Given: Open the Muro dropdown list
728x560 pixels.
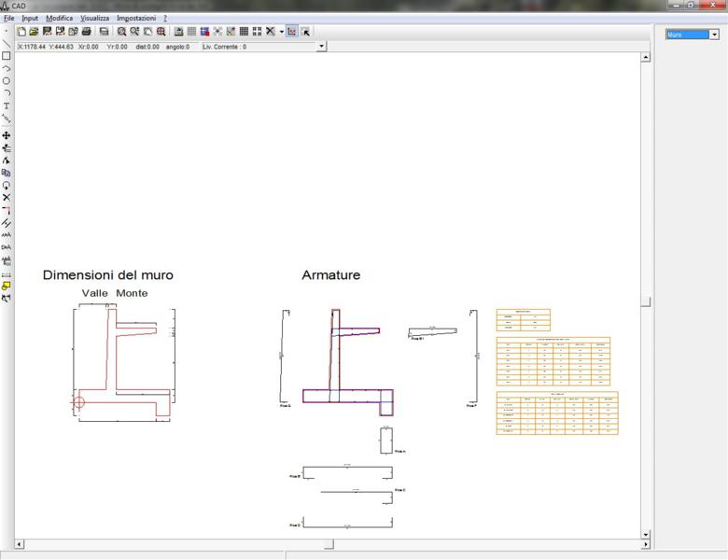Looking at the screenshot, I should pyautogui.click(x=714, y=35).
